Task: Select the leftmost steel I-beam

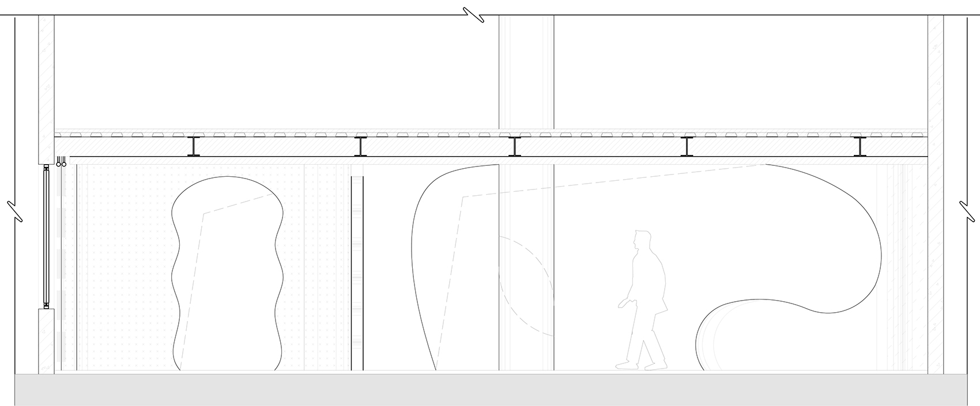Action: 195,146
